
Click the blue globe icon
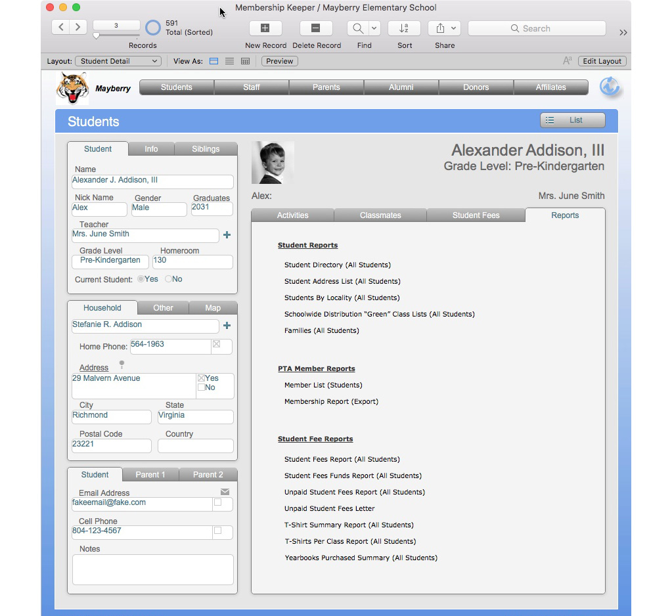pos(610,87)
